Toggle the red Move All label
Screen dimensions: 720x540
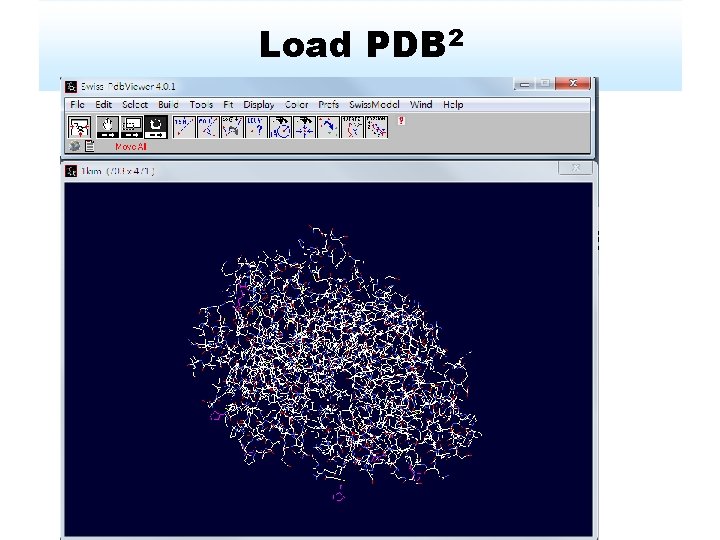[131, 146]
